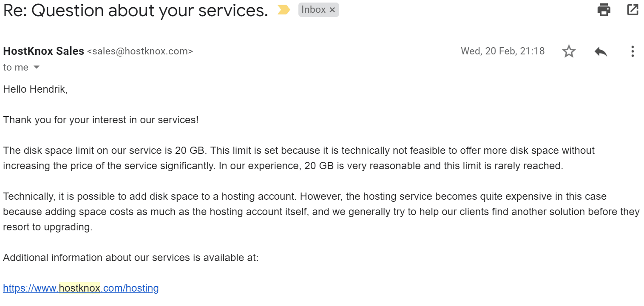
Task: Toggle the yellow importance marker
Action: (x=284, y=10)
